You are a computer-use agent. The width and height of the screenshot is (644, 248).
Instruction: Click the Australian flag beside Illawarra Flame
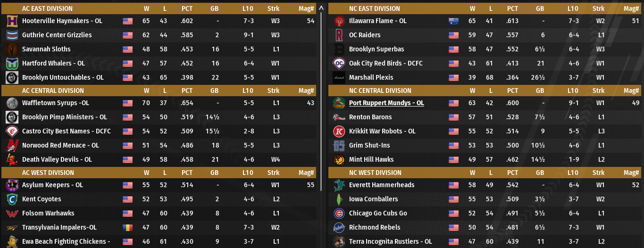pos(453,21)
